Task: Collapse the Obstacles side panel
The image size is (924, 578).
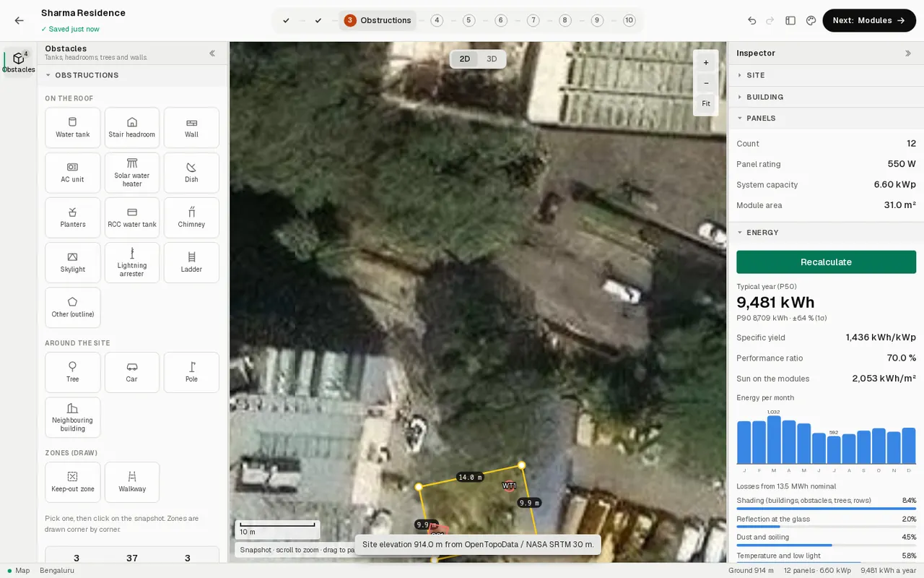Action: tap(212, 53)
